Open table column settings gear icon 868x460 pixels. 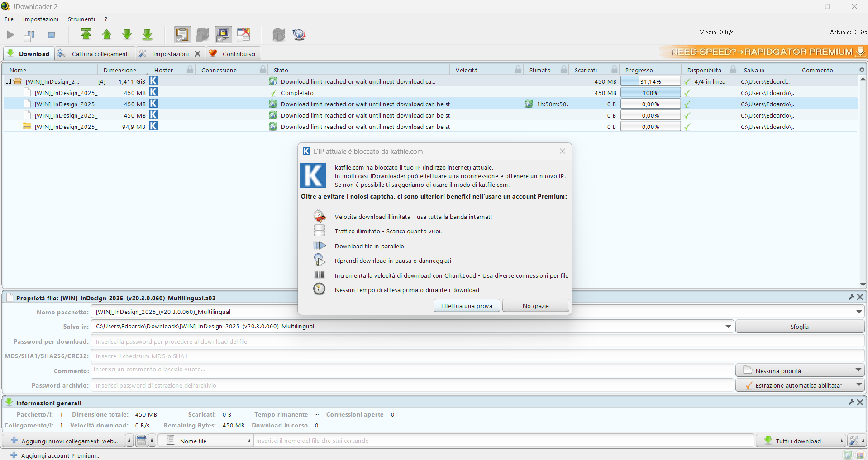pyautogui.click(x=862, y=70)
